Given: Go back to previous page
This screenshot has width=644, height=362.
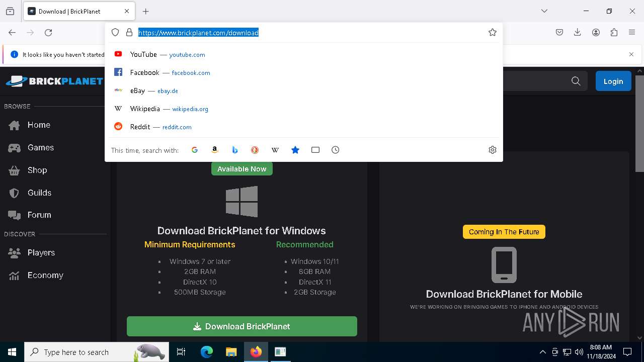Looking at the screenshot, I should (12, 32).
